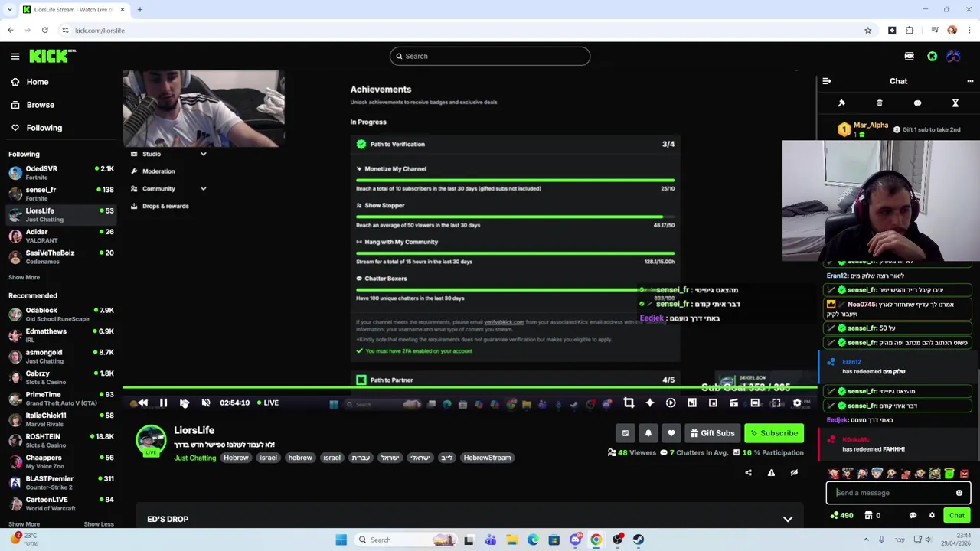Open the channel shop icon showing 0
Viewport: 980px width, 551px height.
tap(872, 516)
